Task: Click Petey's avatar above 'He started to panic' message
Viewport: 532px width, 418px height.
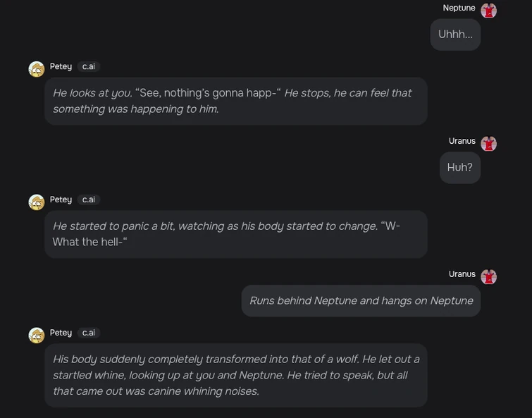Action: 37,202
